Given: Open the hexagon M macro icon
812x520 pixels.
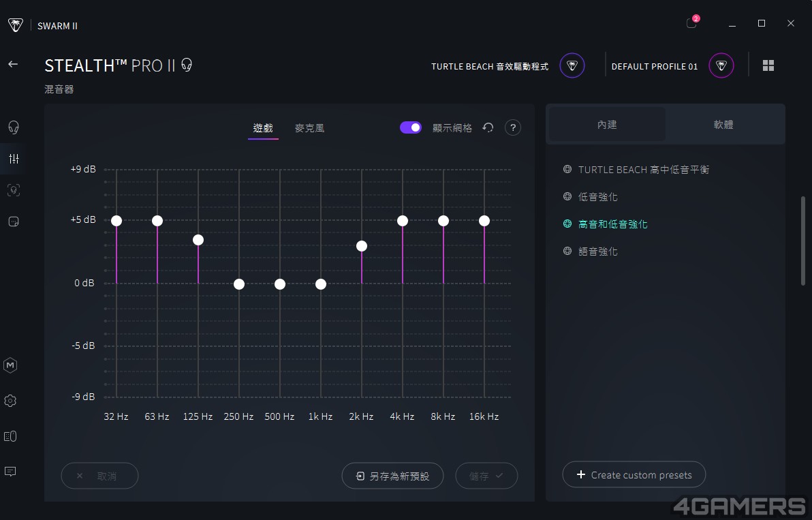Looking at the screenshot, I should tap(10, 365).
